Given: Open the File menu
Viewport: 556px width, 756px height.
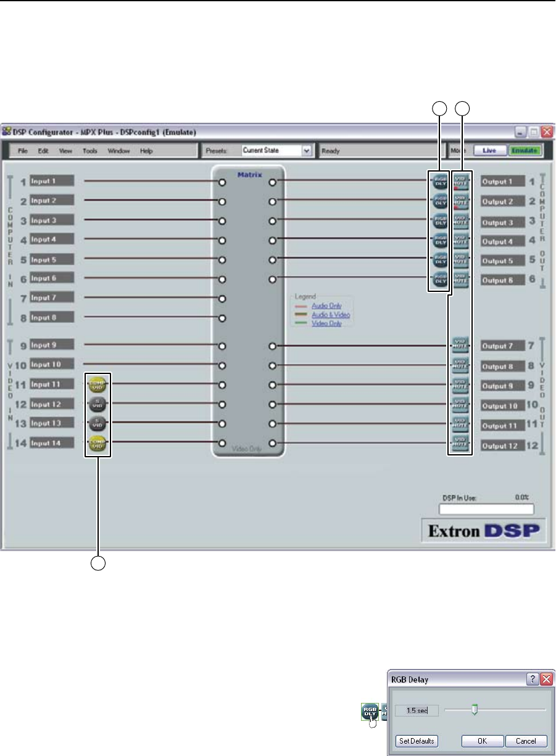Looking at the screenshot, I should pyautogui.click(x=23, y=151).
